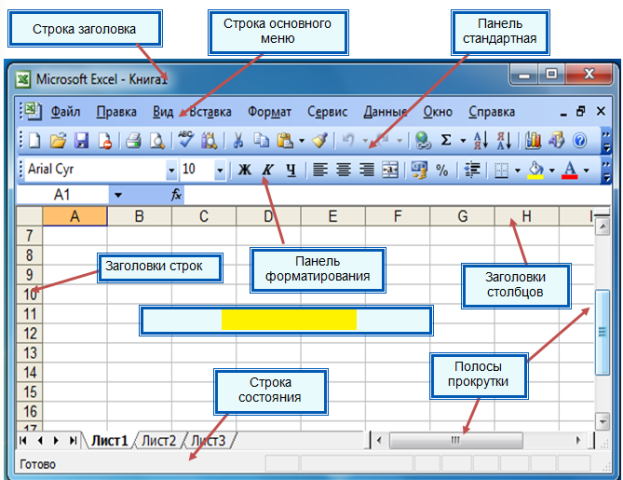Center text in the cell
623x480 pixels.
[x=344, y=170]
